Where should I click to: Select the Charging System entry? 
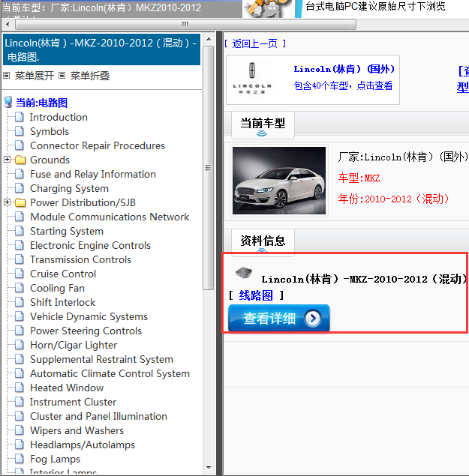tap(69, 188)
